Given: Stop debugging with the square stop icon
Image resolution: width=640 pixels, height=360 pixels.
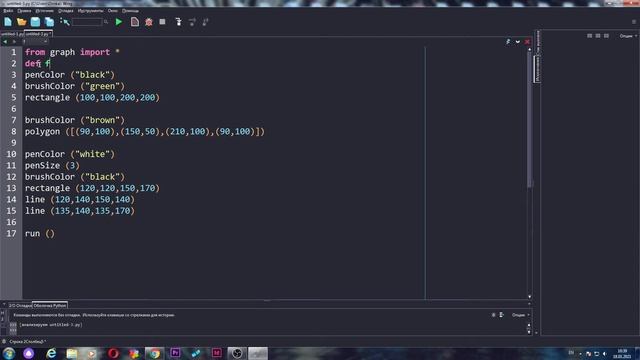Looking at the screenshot, I should [162, 22].
